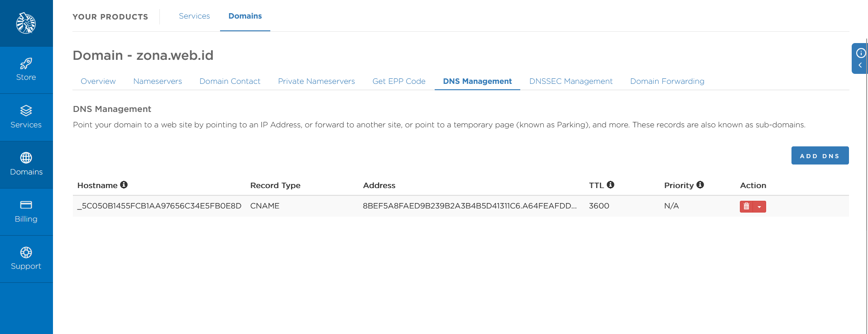Click the CNAME record row hostname
Image resolution: width=868 pixels, height=334 pixels.
[159, 206]
